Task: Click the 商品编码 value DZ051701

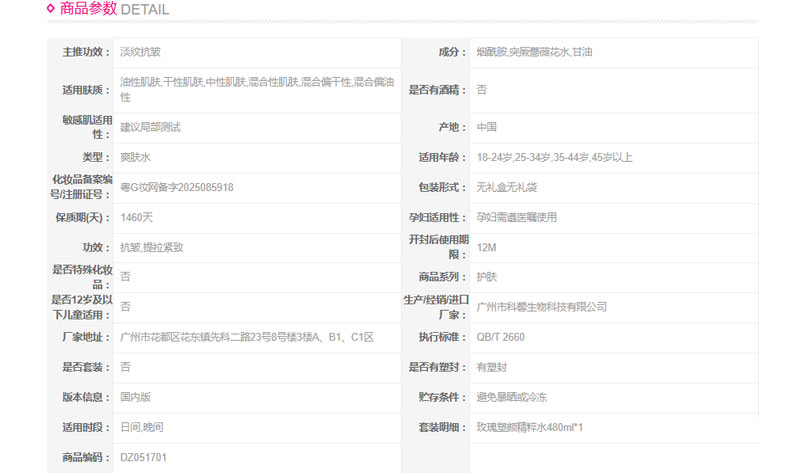Action: (143, 457)
